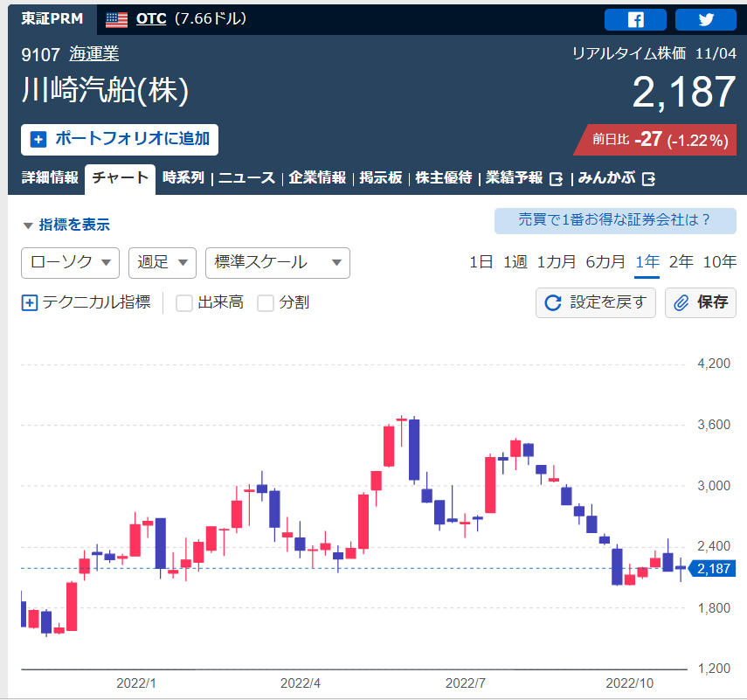Enable the 出来高 checkbox
This screenshot has width=747, height=700.
pos(184,303)
